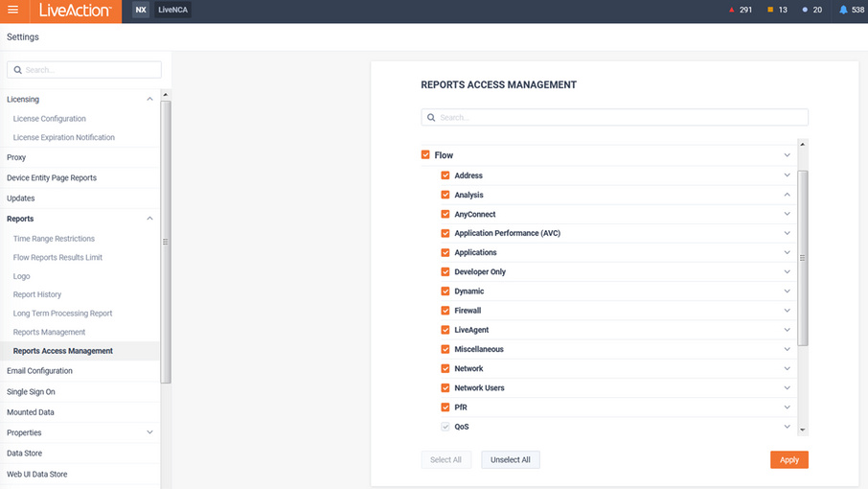Open orange square warnings counter 13
The image size is (868, 489).
coord(777,10)
